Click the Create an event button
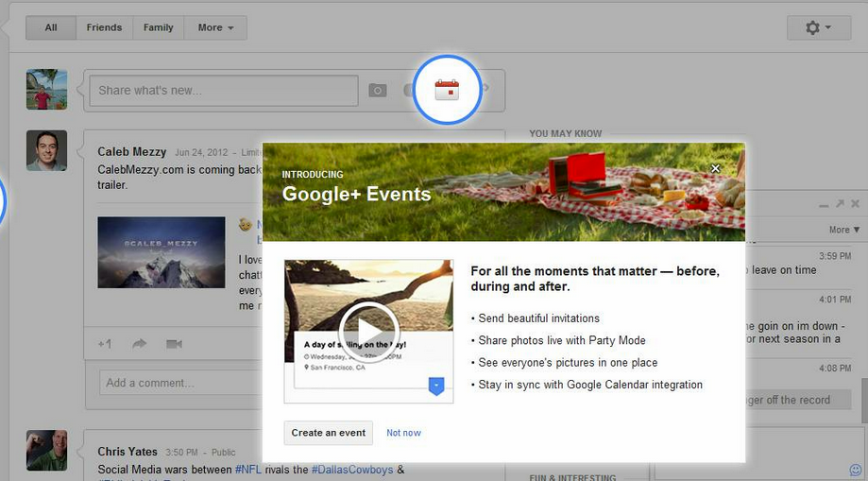This screenshot has height=481, width=868. tap(328, 433)
